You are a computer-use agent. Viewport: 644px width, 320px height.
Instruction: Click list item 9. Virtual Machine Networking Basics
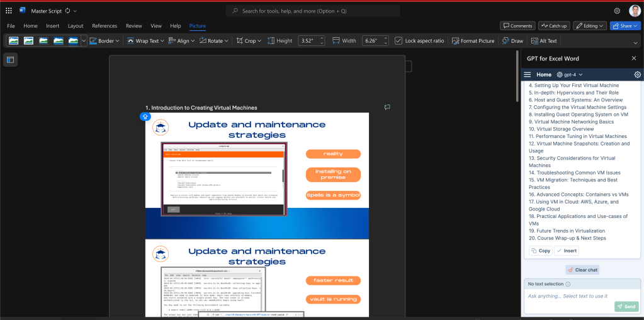tap(572, 122)
